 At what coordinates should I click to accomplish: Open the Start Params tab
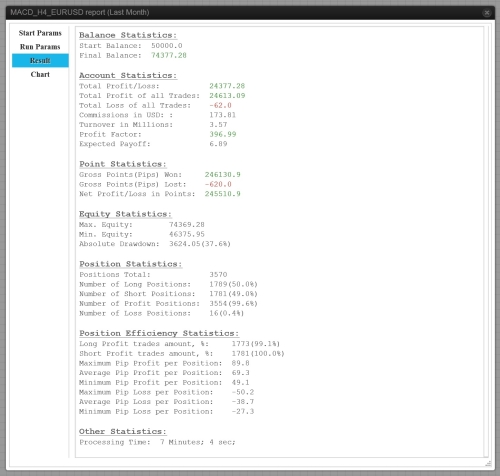pos(40,33)
